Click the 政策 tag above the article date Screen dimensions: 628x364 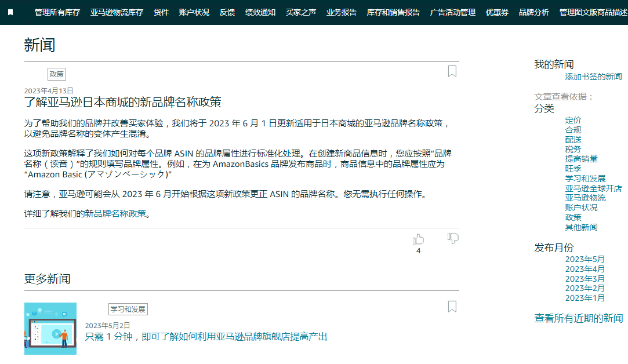56,74
